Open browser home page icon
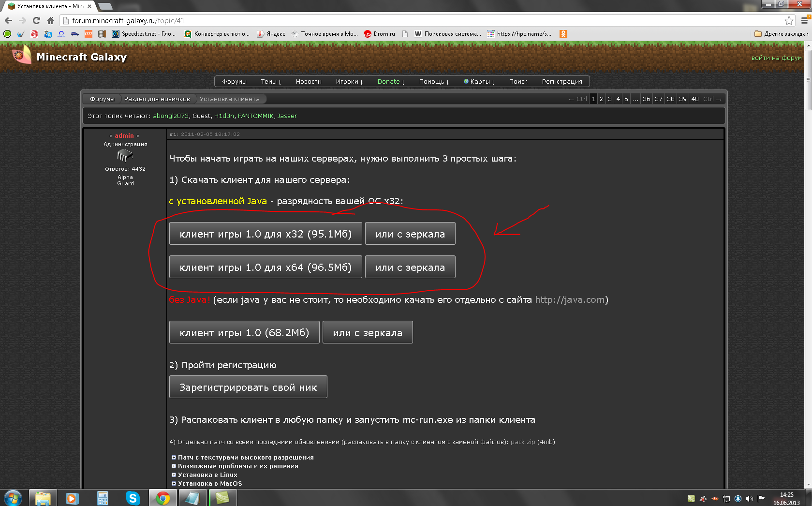The width and height of the screenshot is (812, 506). coord(50,20)
